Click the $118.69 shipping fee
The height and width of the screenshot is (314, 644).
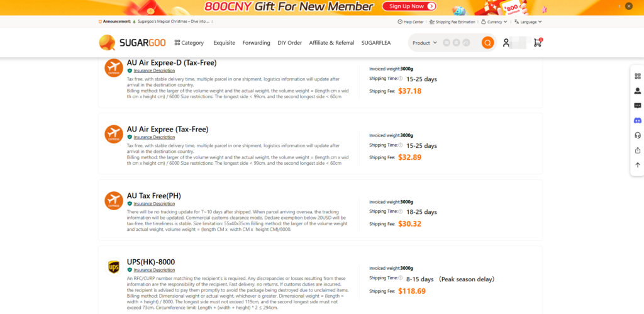412,291
